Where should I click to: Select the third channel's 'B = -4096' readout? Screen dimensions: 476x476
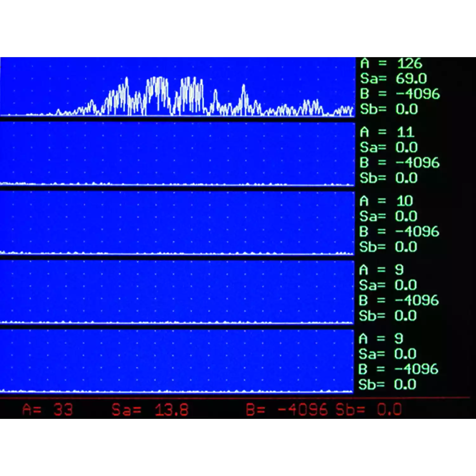(x=399, y=232)
